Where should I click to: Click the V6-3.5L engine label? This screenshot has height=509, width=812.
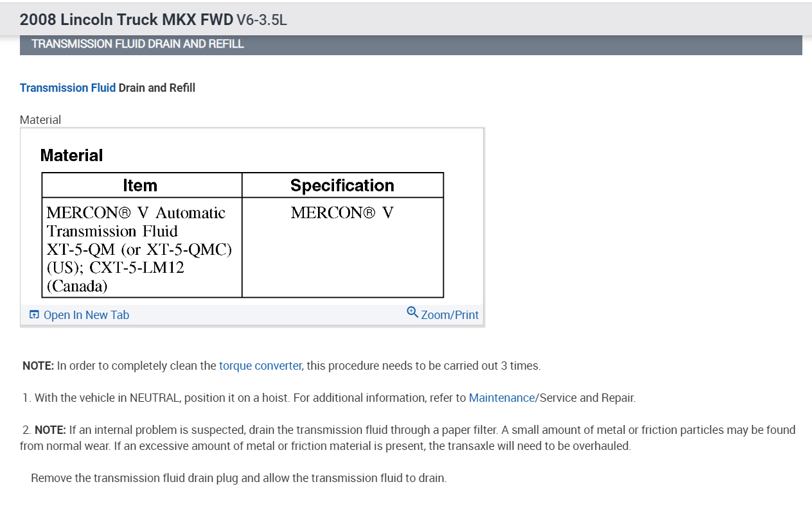pos(261,20)
